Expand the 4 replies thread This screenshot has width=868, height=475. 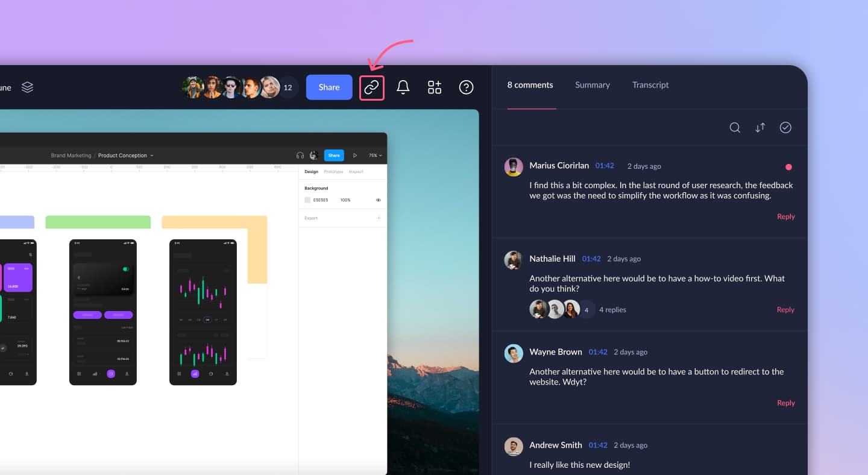tap(612, 310)
